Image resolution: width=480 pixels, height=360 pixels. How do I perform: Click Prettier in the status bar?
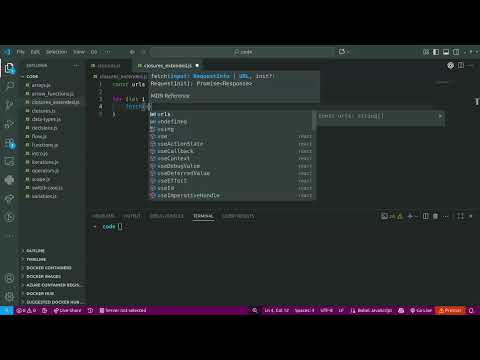450,310
